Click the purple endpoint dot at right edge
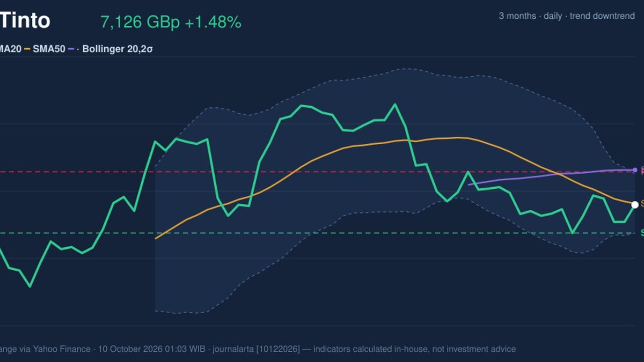 [635, 170]
